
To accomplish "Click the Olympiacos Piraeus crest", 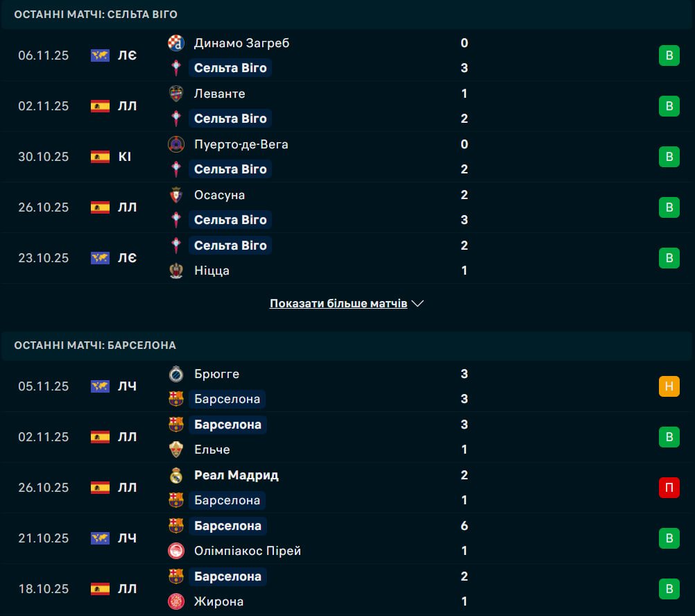I will [x=176, y=551].
